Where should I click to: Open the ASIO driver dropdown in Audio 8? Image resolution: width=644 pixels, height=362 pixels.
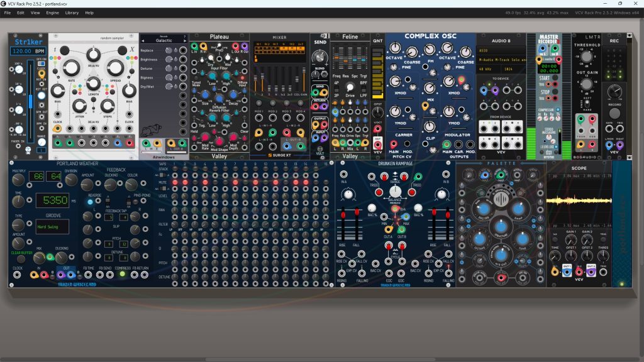coord(501,51)
